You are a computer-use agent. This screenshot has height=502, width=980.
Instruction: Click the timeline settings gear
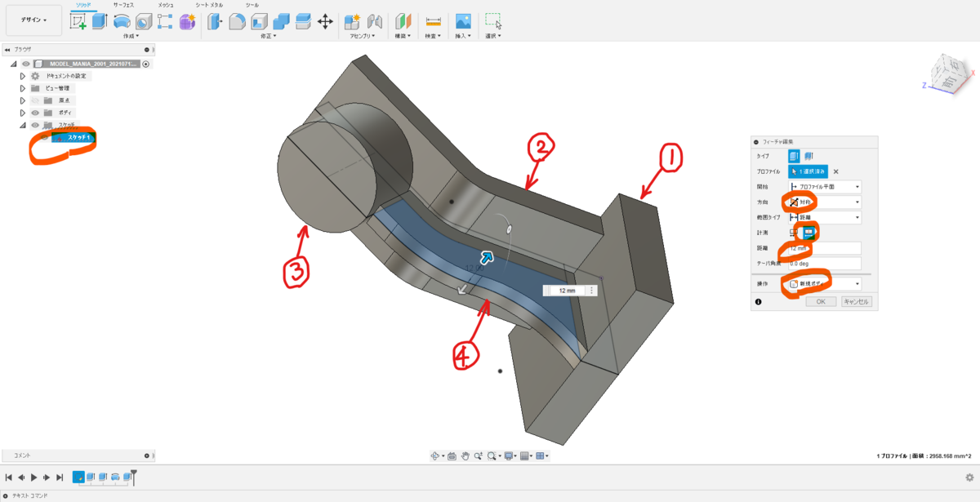[969, 478]
